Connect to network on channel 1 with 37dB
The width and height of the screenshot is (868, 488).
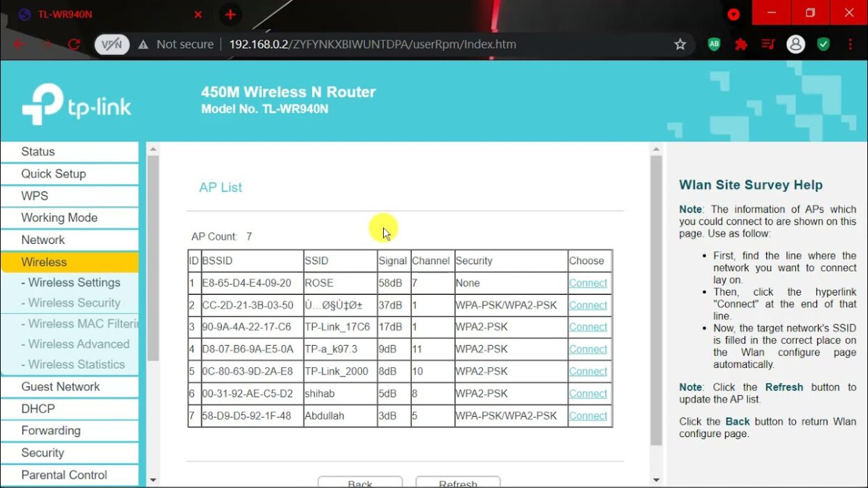588,305
